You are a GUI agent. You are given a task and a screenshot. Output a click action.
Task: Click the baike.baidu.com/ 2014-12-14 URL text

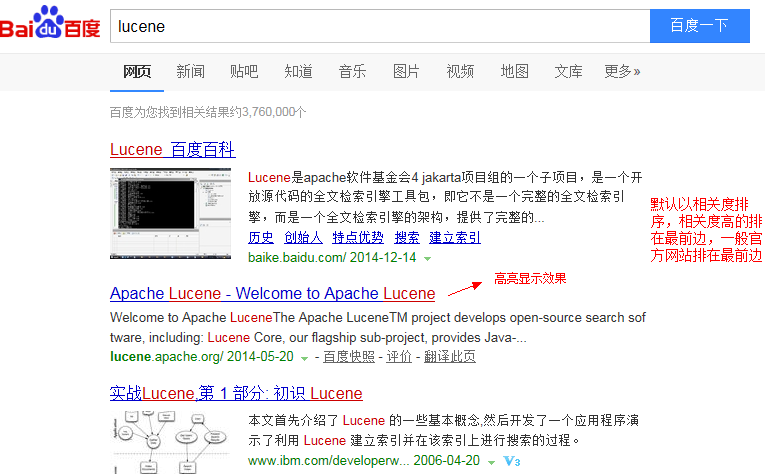(x=332, y=257)
